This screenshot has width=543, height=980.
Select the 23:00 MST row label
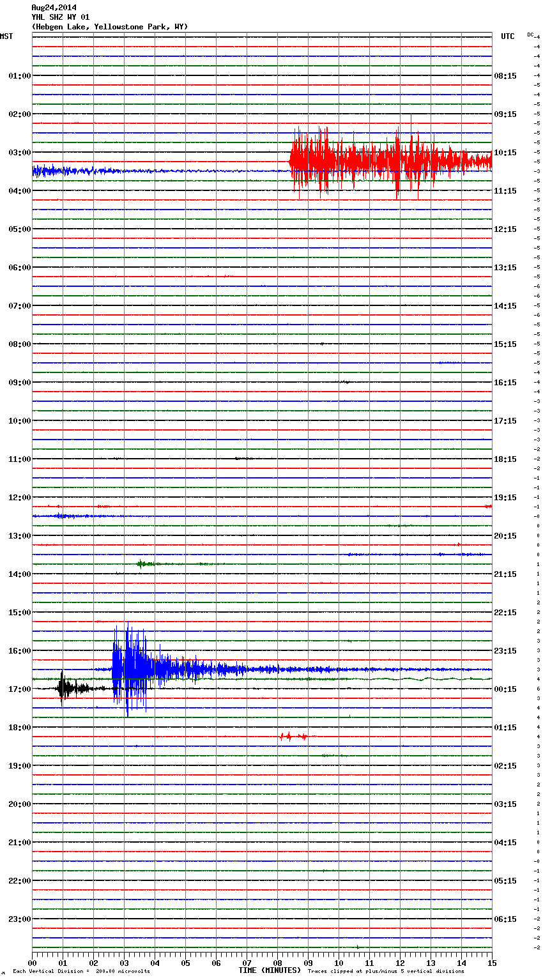point(19,919)
